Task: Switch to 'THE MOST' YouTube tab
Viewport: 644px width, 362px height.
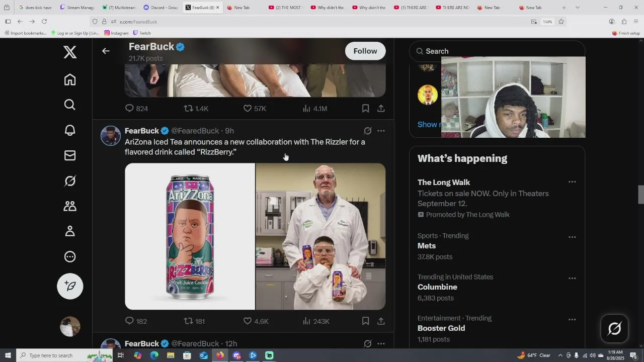Action: coord(285,8)
